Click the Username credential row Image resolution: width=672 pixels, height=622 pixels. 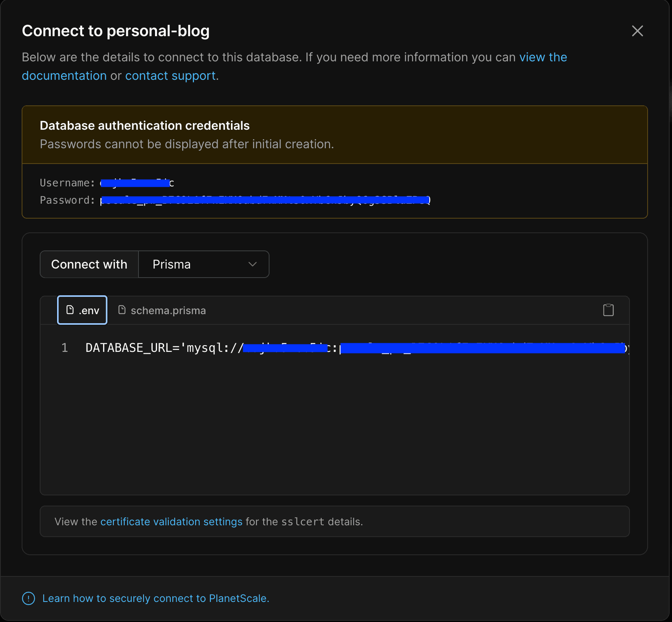pos(107,183)
